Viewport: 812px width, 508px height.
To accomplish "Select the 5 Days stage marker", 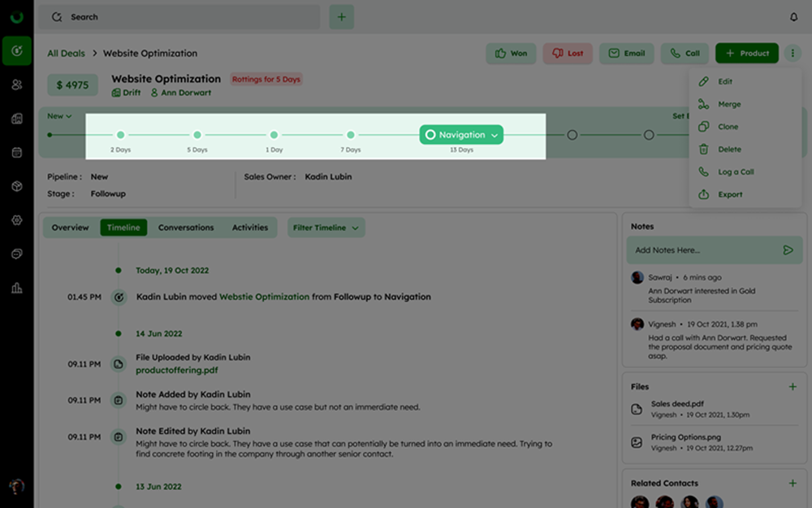I will coord(197,135).
